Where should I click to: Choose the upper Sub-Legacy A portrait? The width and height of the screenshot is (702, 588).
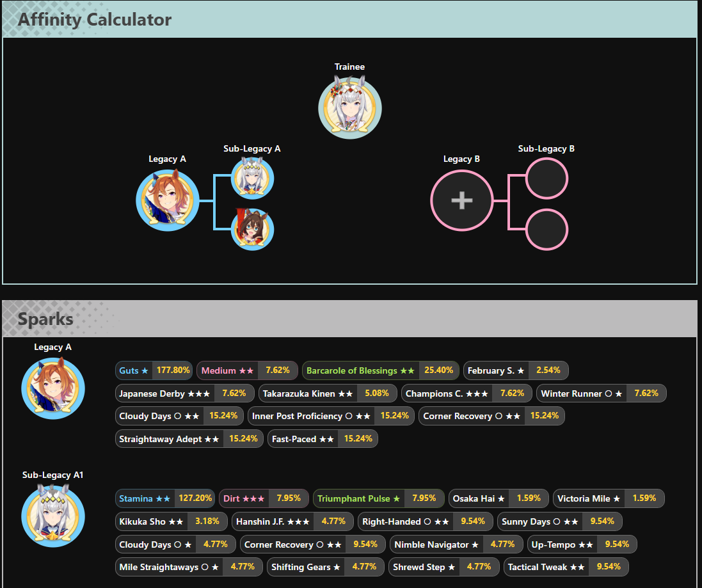click(x=253, y=178)
